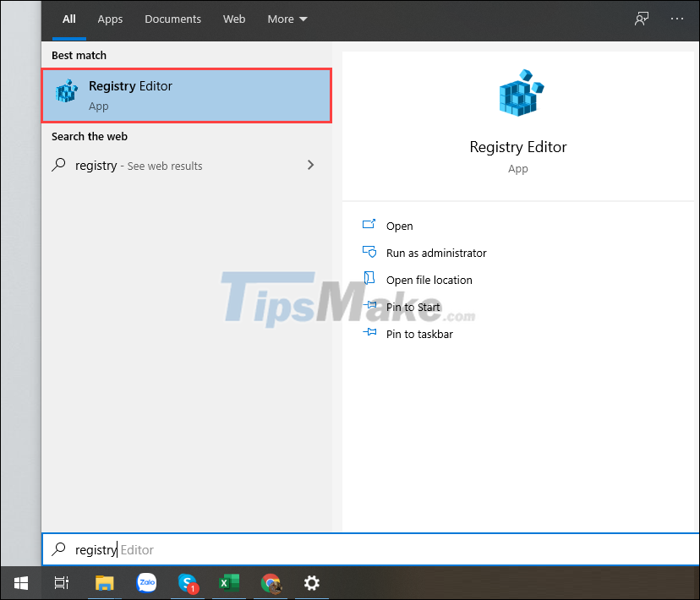Click the Open file location folder icon

coord(369,279)
